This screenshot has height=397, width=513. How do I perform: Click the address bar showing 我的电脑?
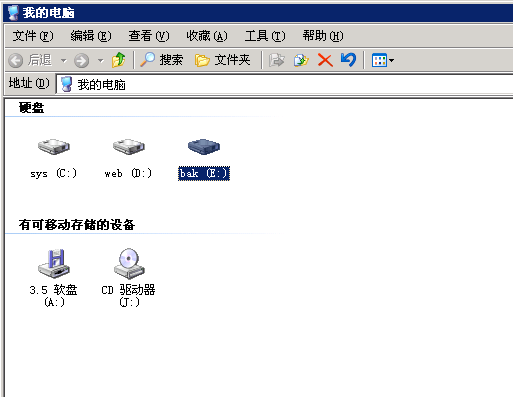285,84
